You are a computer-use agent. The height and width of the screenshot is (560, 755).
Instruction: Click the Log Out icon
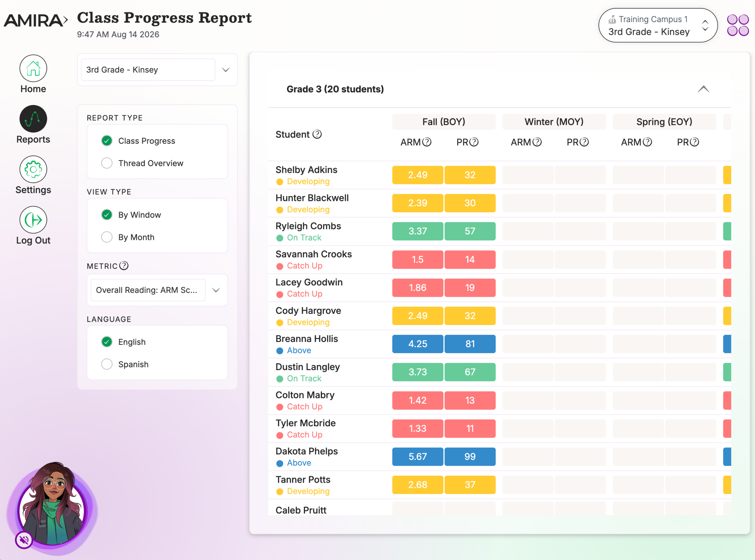[33, 220]
